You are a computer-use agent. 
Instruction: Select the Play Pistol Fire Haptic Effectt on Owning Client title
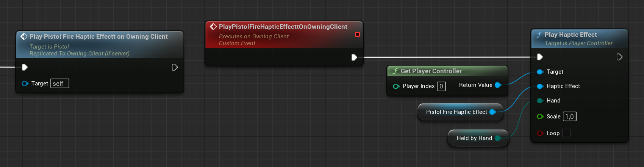98,36
